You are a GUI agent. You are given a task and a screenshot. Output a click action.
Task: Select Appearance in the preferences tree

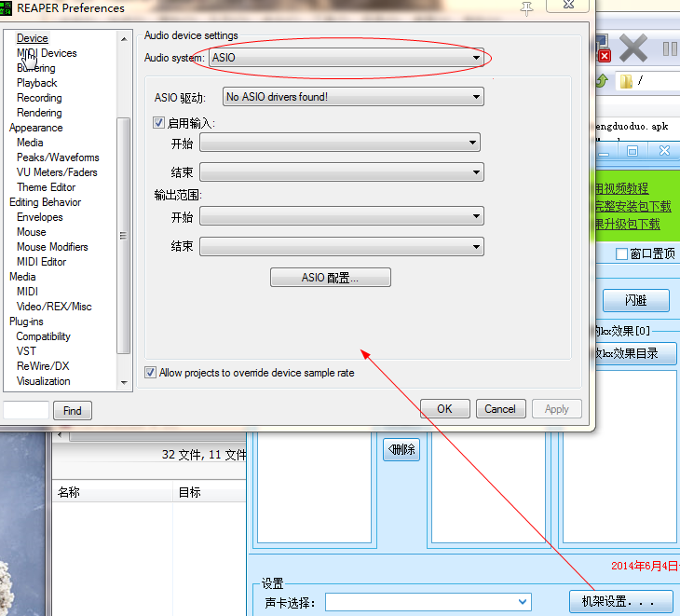pyautogui.click(x=36, y=128)
